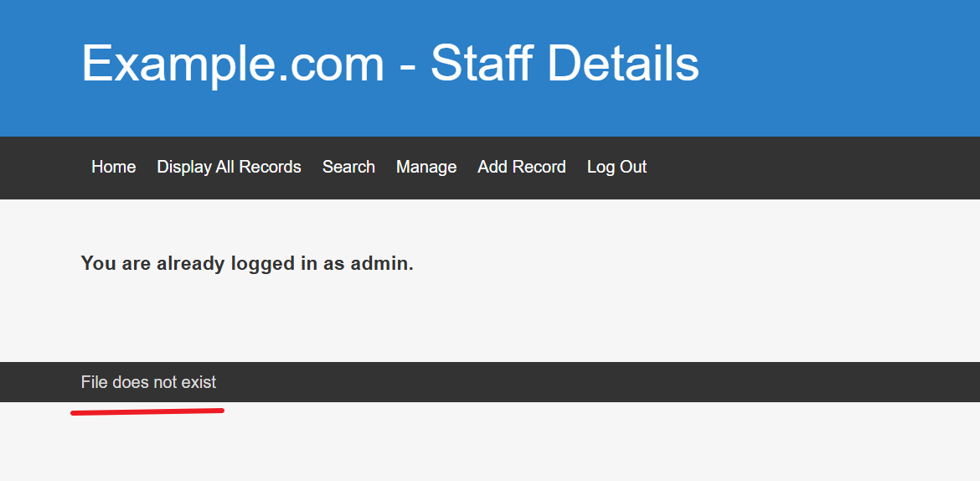
Task: Click the "You are already logged in" message
Action: point(247,263)
